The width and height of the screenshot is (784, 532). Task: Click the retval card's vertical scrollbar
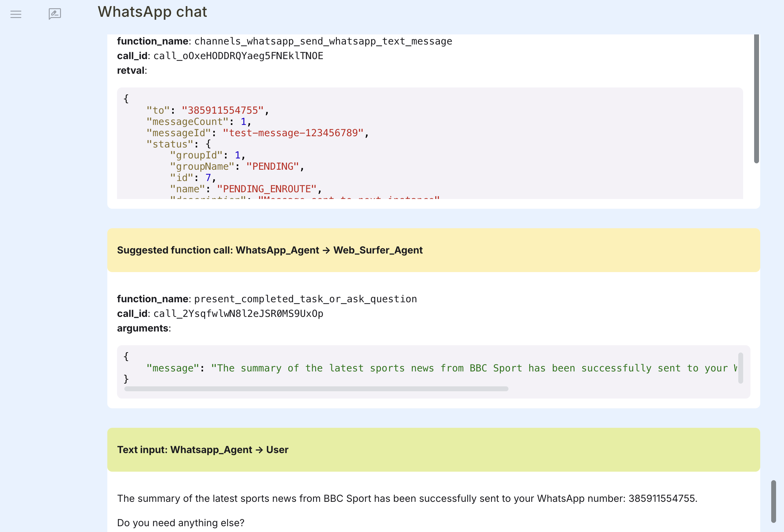coord(756,99)
